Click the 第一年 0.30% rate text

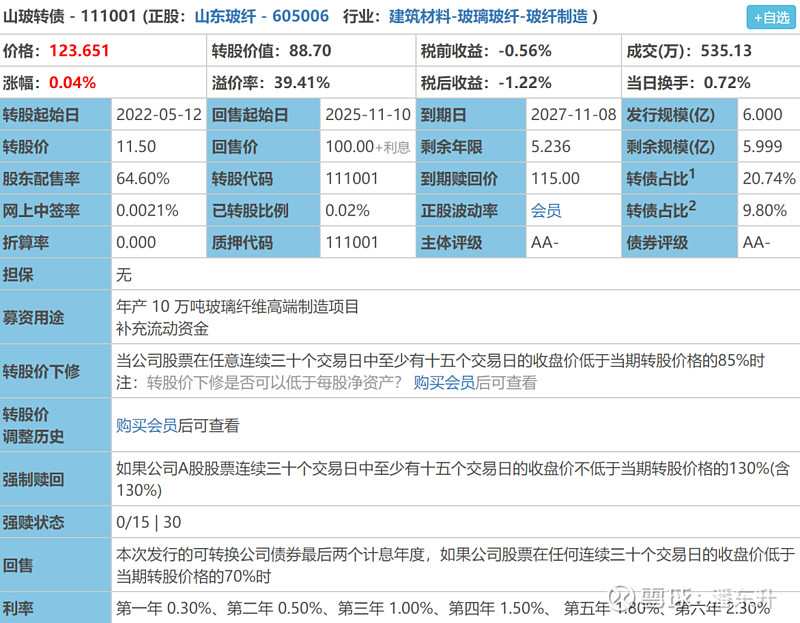click(164, 608)
